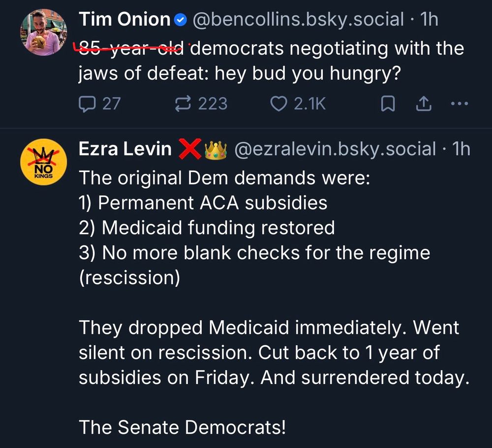This screenshot has height=448, width=492.
Task: Bookmark Tim Onion's post
Action: click(x=388, y=103)
